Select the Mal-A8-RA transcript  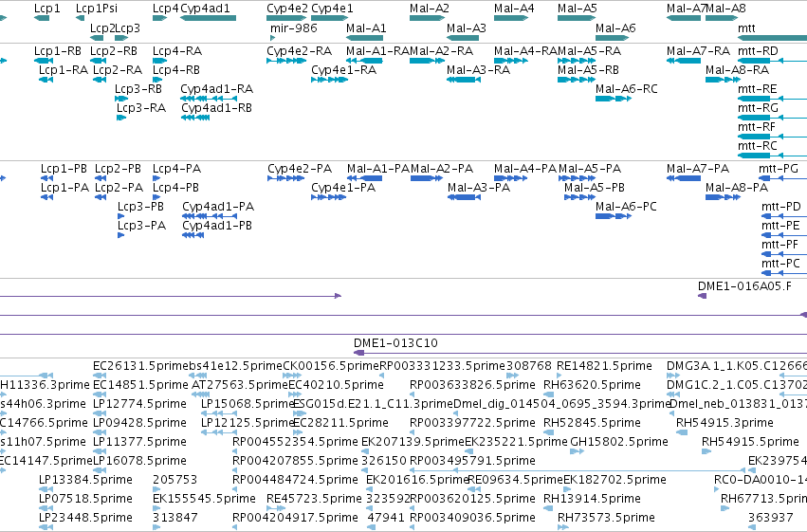coord(724,80)
